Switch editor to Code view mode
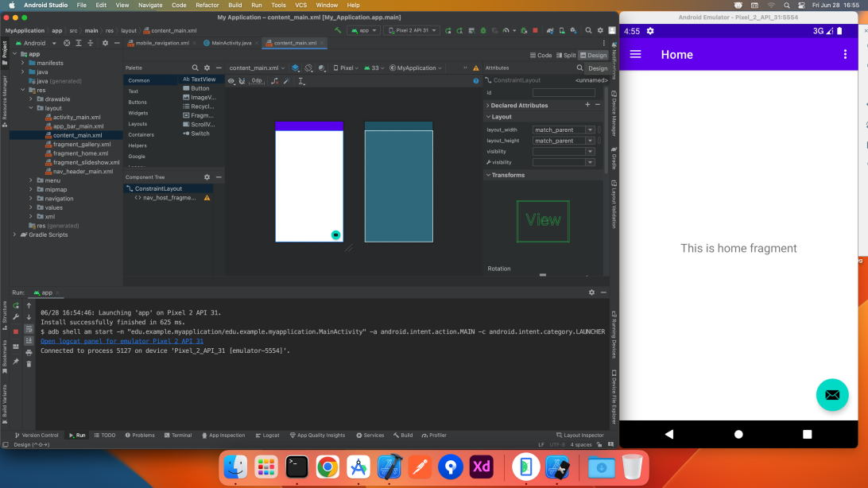 click(x=541, y=56)
